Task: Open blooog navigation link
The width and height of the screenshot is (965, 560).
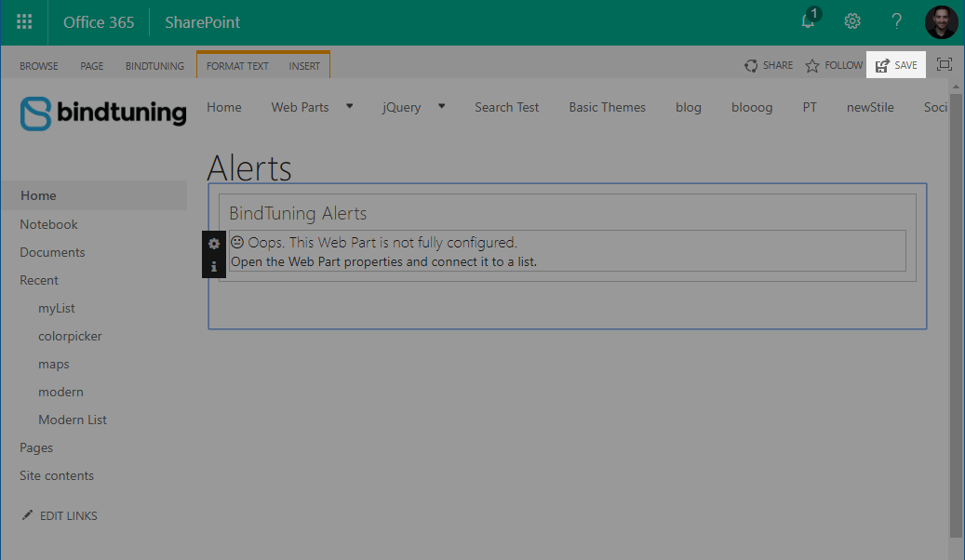Action: point(752,107)
